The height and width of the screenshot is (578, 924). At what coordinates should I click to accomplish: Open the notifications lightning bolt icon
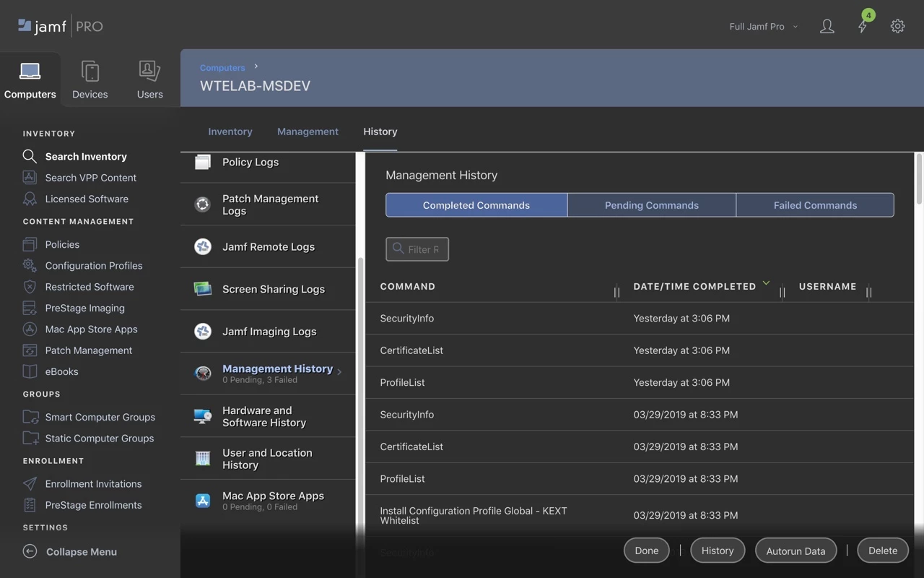pos(863,27)
